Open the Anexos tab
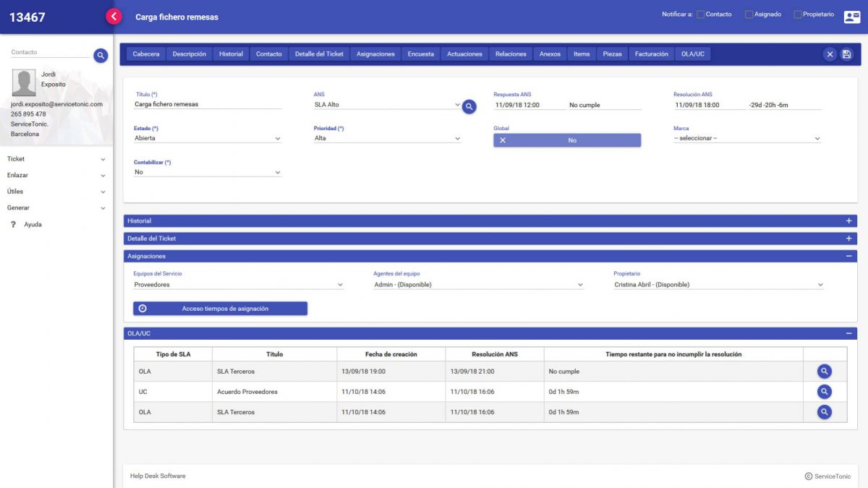The height and width of the screenshot is (488, 868). click(x=549, y=53)
